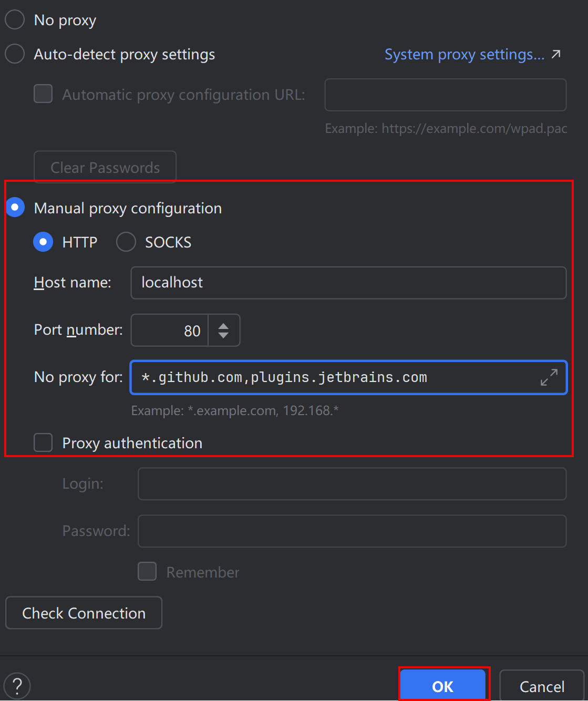Click Cancel to dismiss the dialog
588x701 pixels.
tap(541, 686)
